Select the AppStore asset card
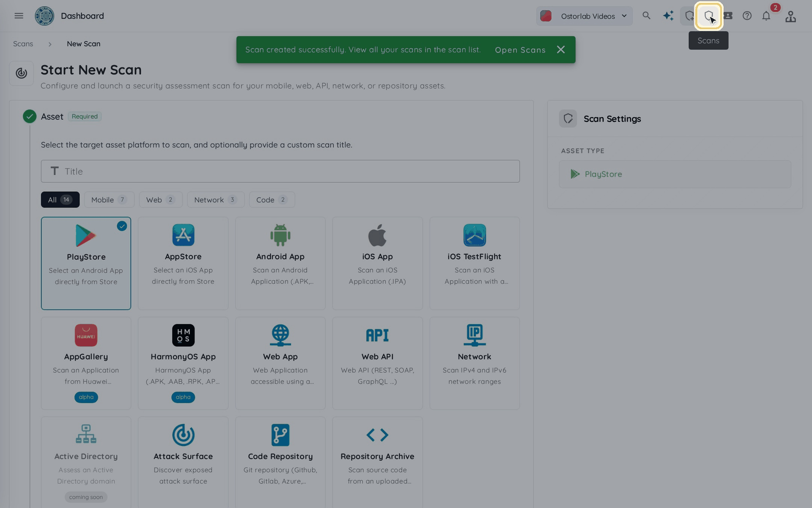 183,263
